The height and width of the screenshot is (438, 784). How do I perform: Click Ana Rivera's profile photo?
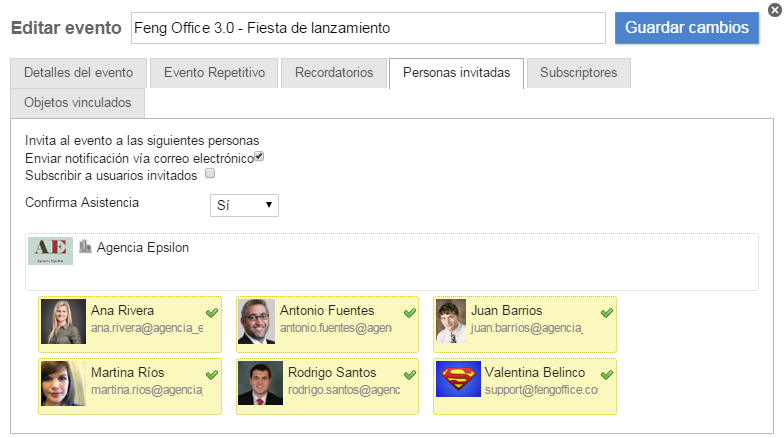tap(63, 322)
